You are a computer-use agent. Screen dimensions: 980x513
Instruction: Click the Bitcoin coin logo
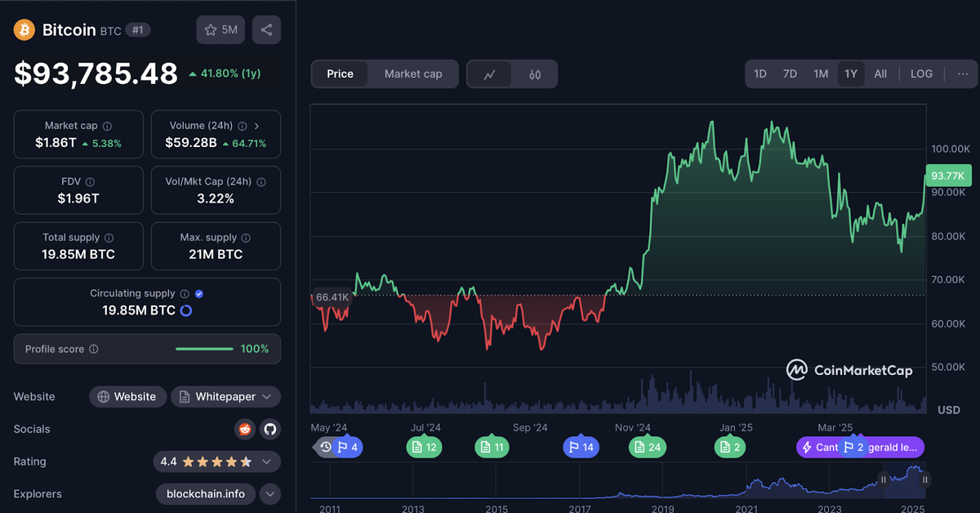pos(23,29)
